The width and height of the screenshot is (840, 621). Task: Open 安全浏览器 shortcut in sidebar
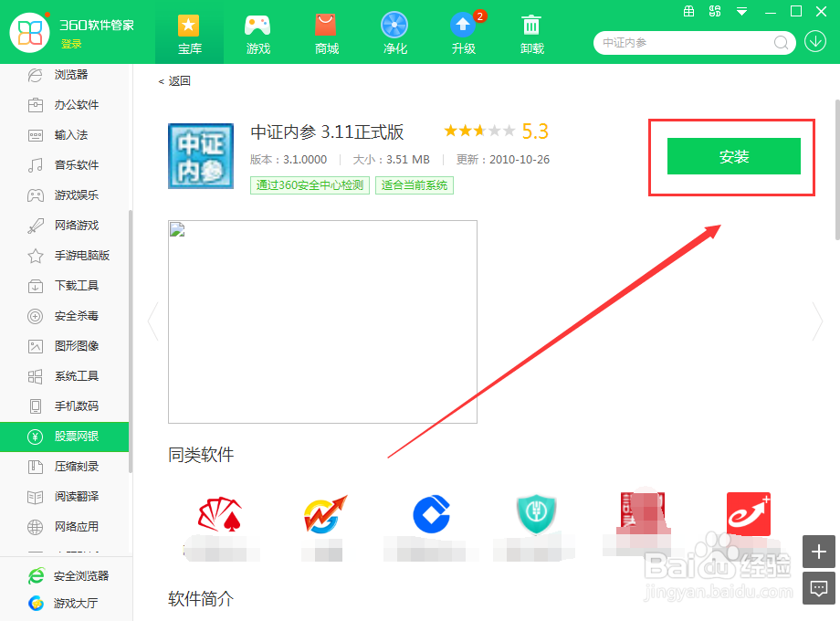coord(68,576)
